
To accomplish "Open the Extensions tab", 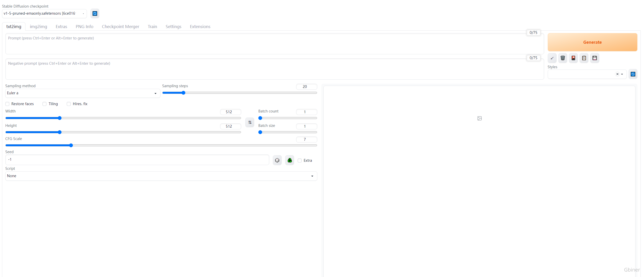I will click(200, 27).
